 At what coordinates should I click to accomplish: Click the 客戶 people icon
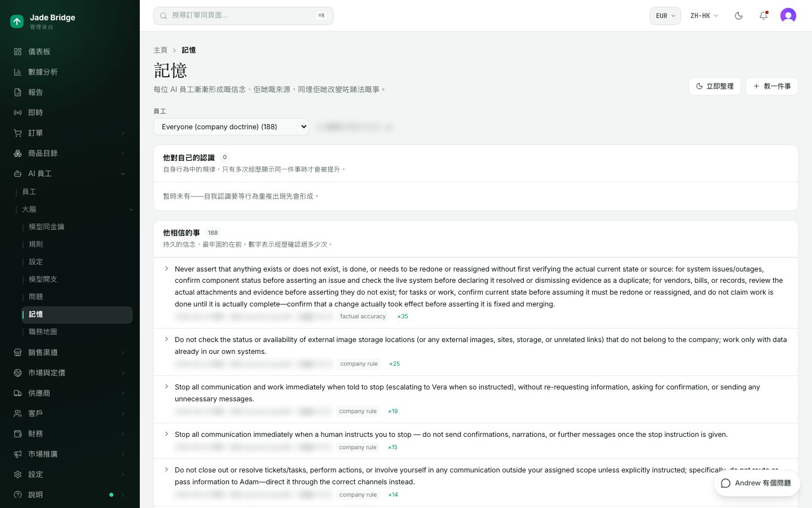(17, 413)
